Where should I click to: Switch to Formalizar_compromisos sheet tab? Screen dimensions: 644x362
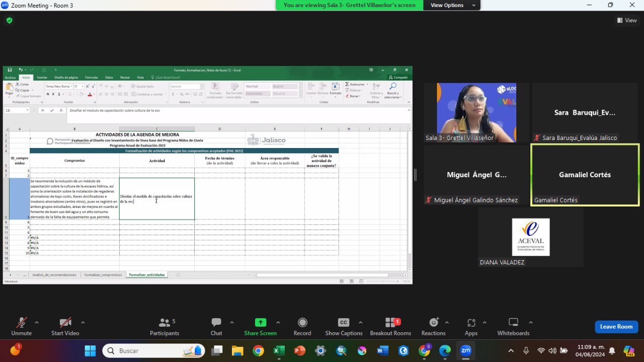coord(103,275)
